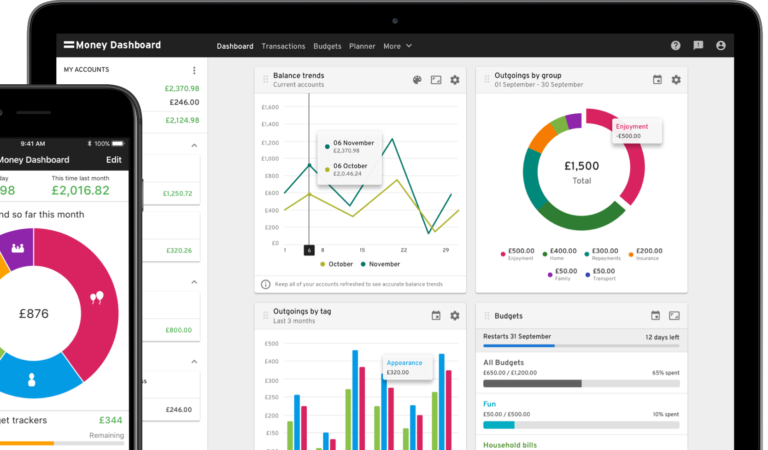Select the £320.26 account entry
Screen dimensions: 768x450
(179, 250)
